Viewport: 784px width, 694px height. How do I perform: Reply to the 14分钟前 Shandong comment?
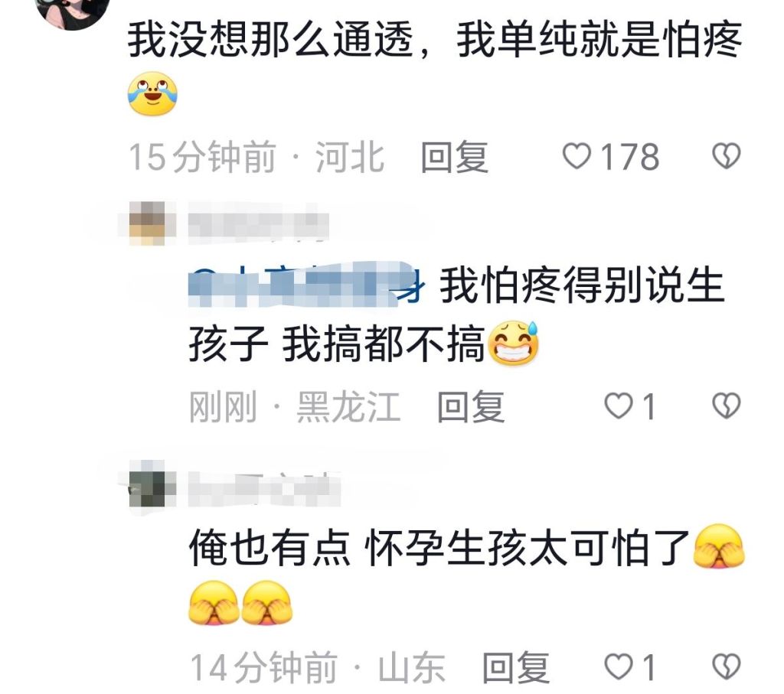coord(515,667)
